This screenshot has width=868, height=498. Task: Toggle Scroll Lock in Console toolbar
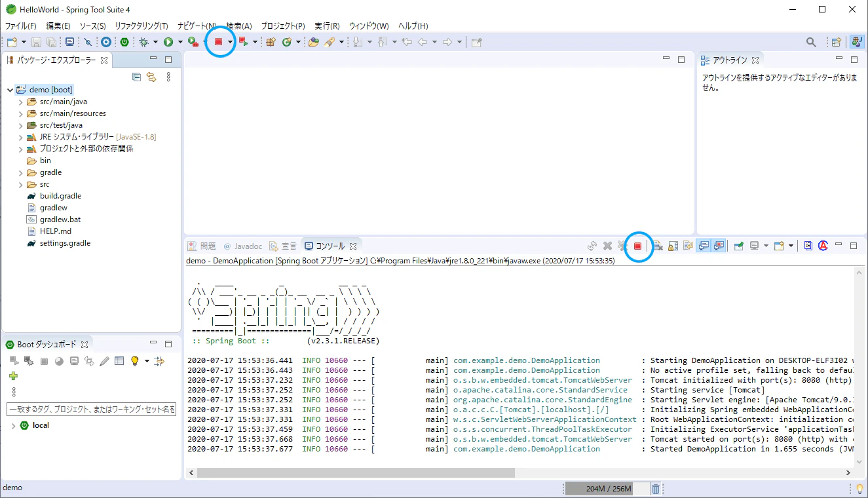pyautogui.click(x=673, y=246)
